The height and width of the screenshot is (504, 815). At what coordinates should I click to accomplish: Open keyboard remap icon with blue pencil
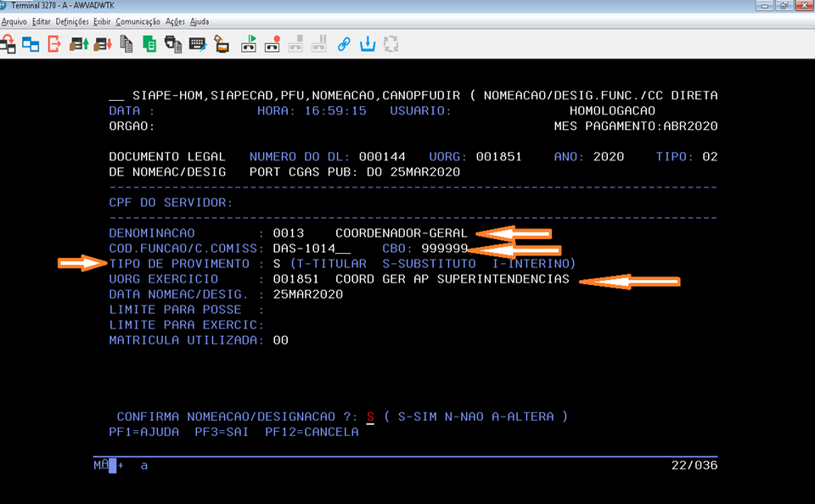197,43
